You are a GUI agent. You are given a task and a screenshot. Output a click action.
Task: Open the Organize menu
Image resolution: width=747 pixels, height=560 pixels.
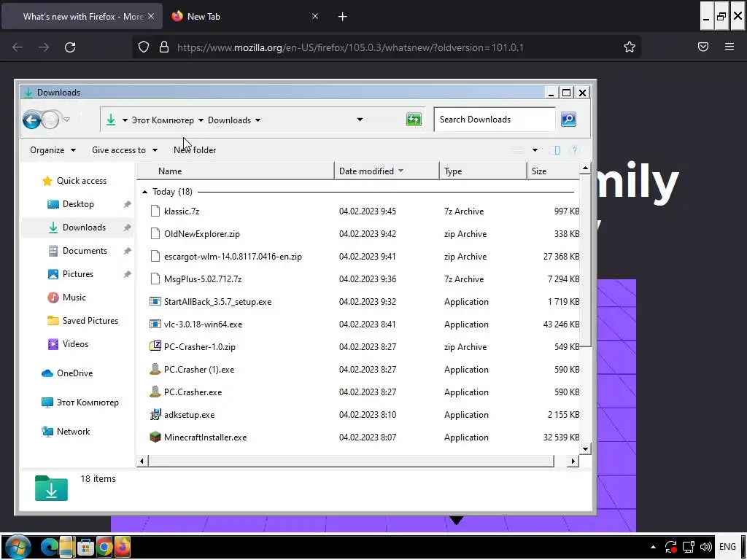(x=53, y=150)
